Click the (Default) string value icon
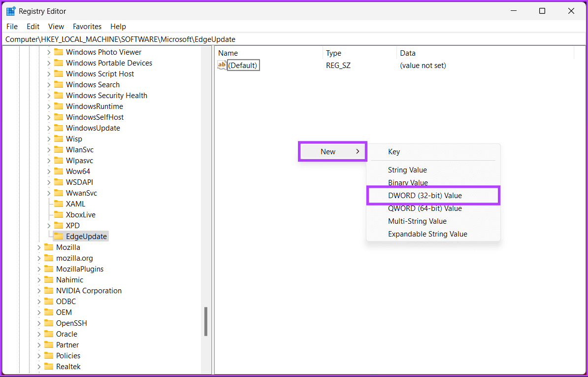588x377 pixels. click(222, 65)
